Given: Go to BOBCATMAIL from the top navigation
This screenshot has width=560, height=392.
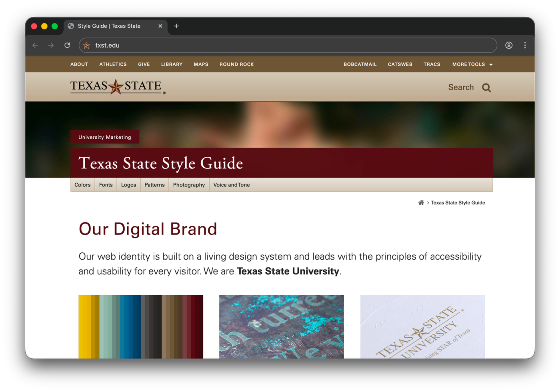Looking at the screenshot, I should (x=360, y=64).
